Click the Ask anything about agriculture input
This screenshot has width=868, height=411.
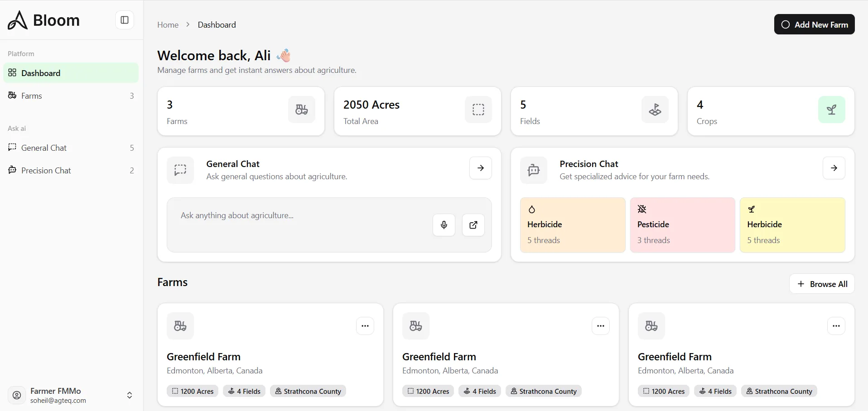299,216
